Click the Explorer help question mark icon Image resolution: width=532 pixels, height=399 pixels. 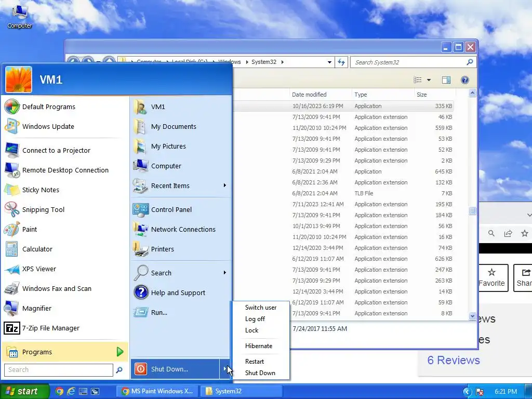tap(465, 79)
